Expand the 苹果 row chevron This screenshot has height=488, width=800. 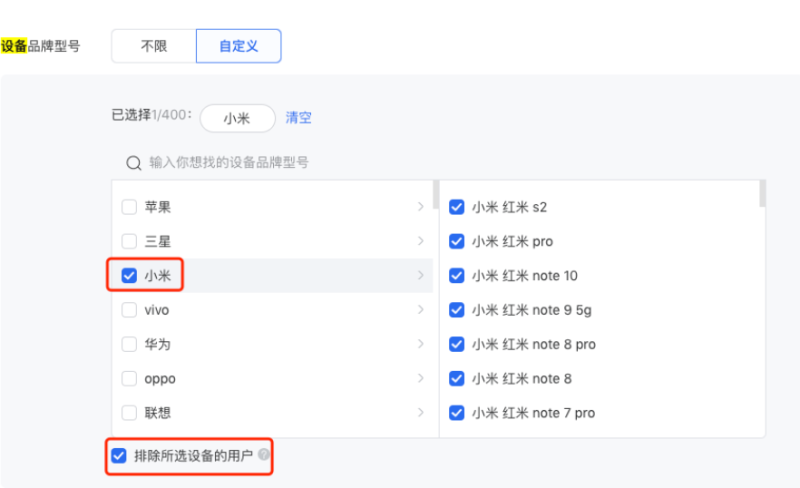421,207
